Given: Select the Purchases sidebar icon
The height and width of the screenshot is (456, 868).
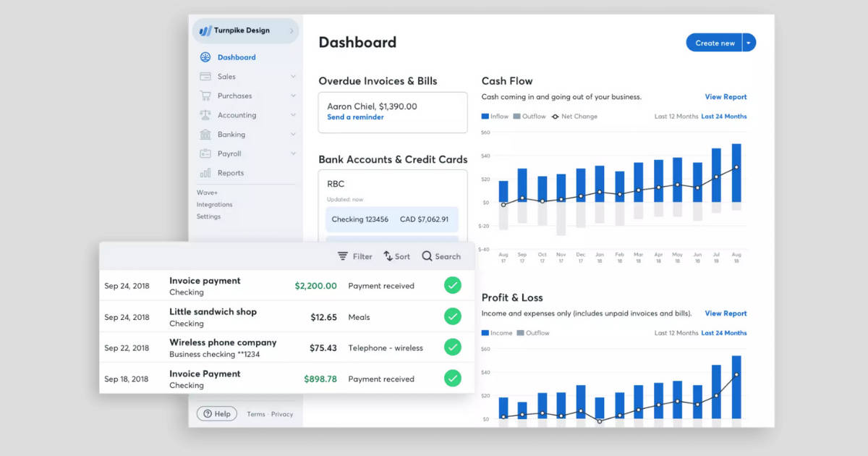Looking at the screenshot, I should pyautogui.click(x=206, y=95).
